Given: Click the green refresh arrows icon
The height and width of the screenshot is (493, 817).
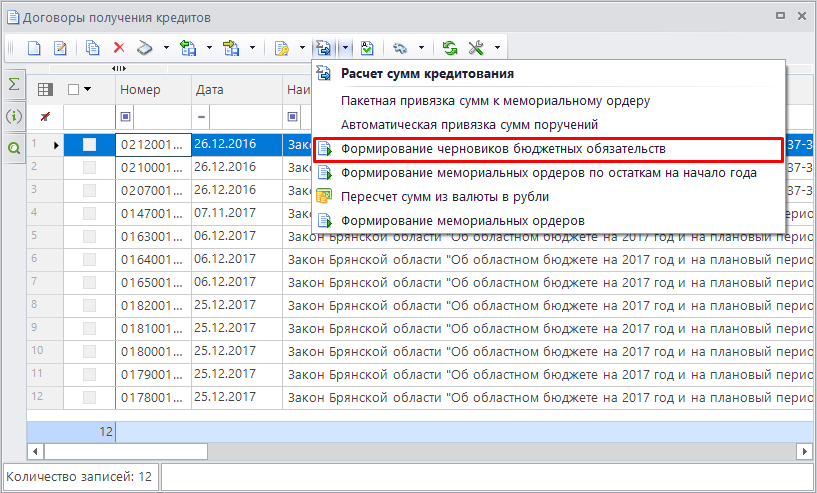Looking at the screenshot, I should pos(450,47).
